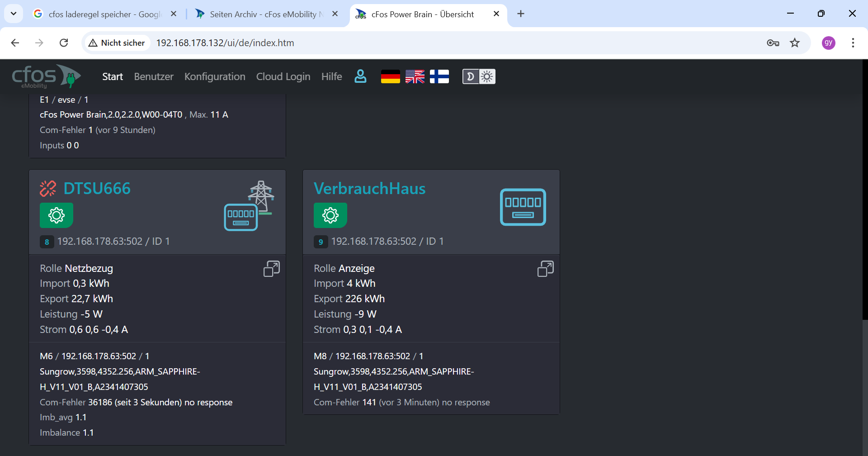Click the user profile icon in navbar

pyautogui.click(x=360, y=76)
